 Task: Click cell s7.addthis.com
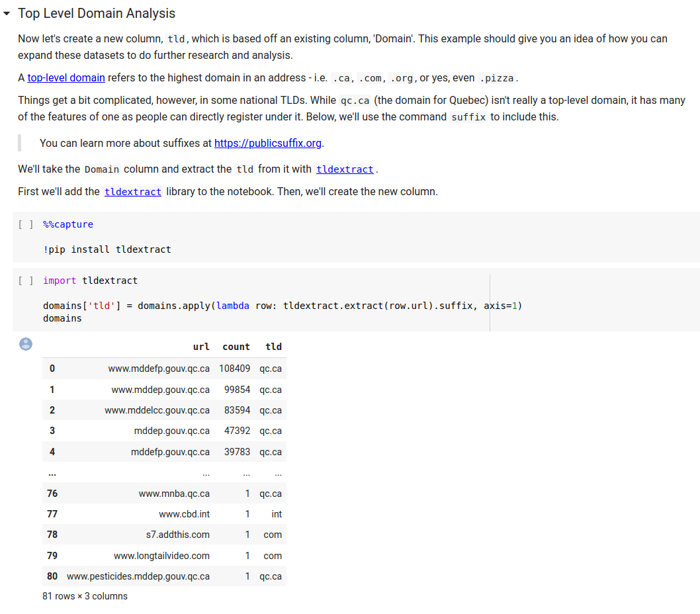(178, 535)
